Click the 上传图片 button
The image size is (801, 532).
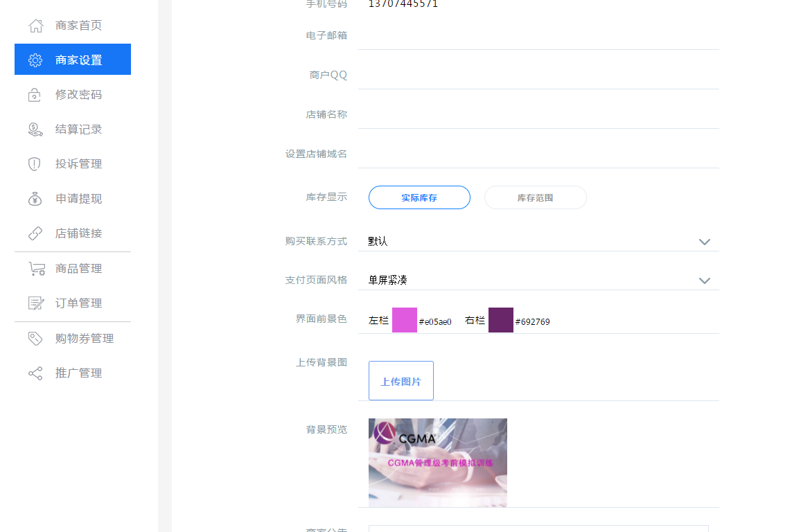pyautogui.click(x=401, y=381)
